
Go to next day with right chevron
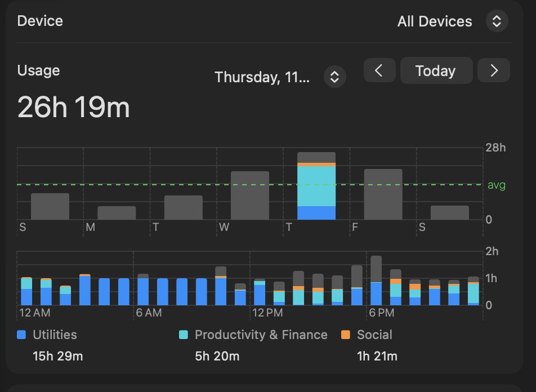click(x=494, y=70)
